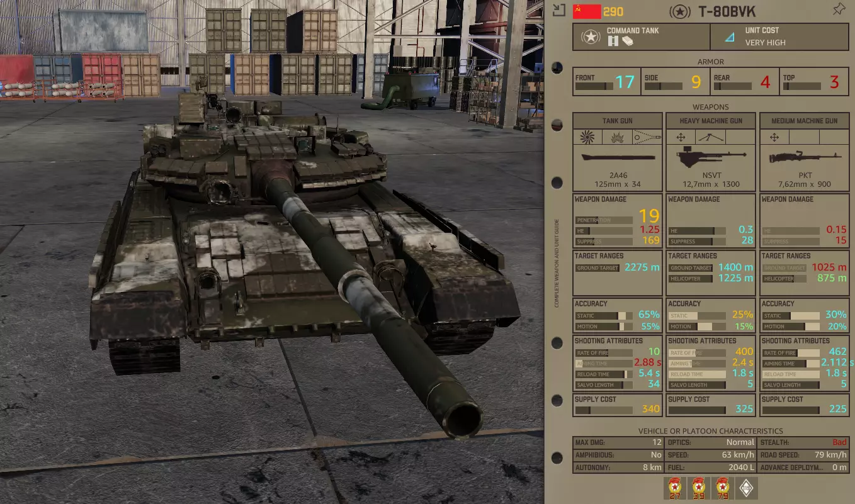Viewport: 855px width, 504px height.
Task: Click the tripod mount icon under Heavy Machine Gun
Action: pos(711,137)
